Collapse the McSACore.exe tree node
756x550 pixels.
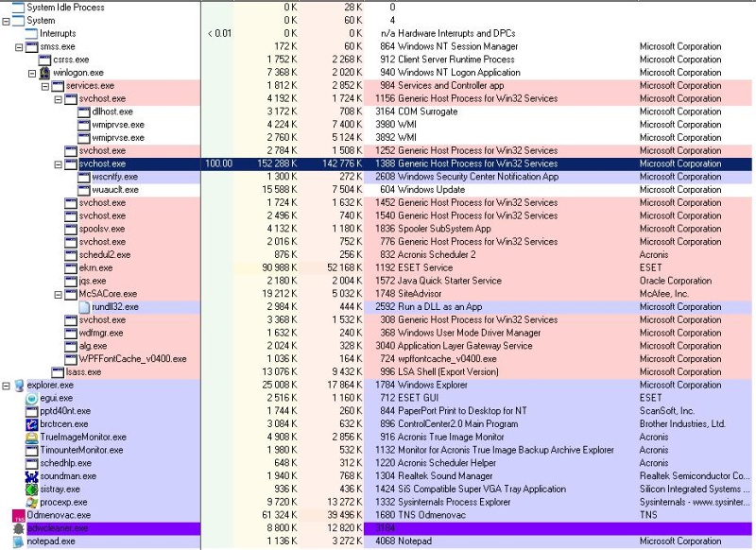tap(58, 294)
